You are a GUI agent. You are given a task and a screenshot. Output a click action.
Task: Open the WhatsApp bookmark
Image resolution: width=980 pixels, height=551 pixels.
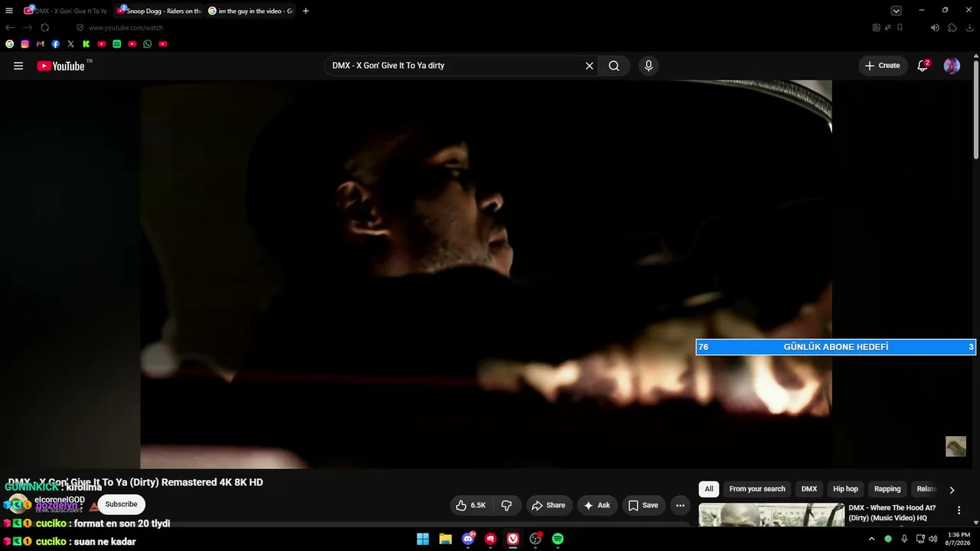pos(147,44)
